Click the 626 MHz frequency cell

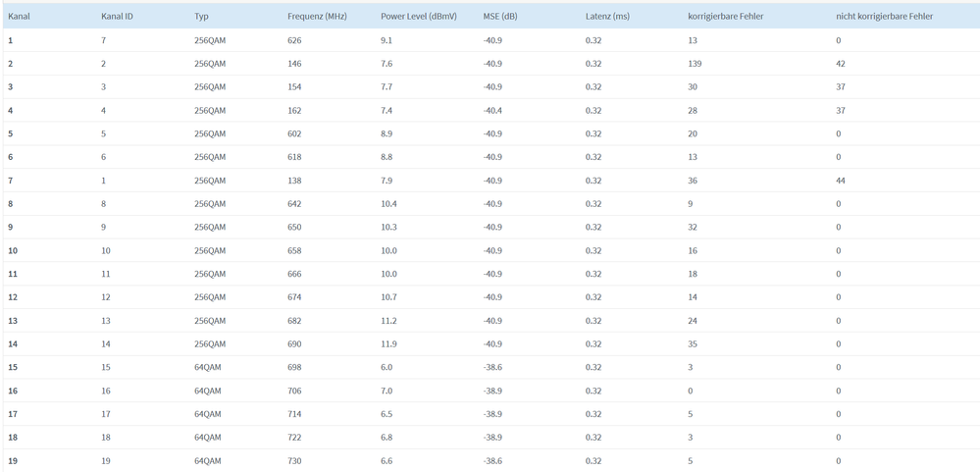pos(294,40)
